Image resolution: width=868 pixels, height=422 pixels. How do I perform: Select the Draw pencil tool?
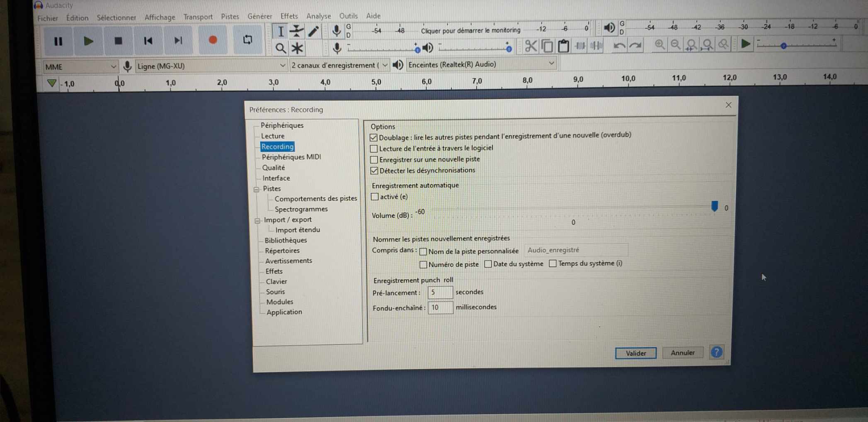313,31
